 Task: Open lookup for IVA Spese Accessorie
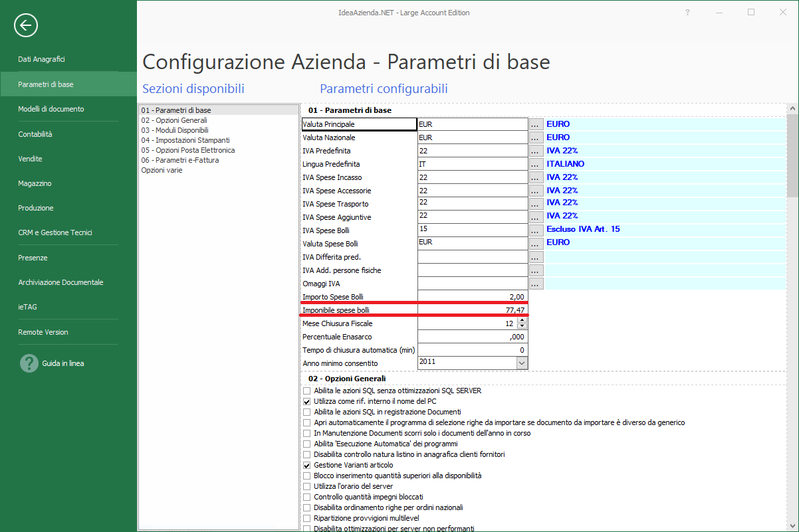536,191
